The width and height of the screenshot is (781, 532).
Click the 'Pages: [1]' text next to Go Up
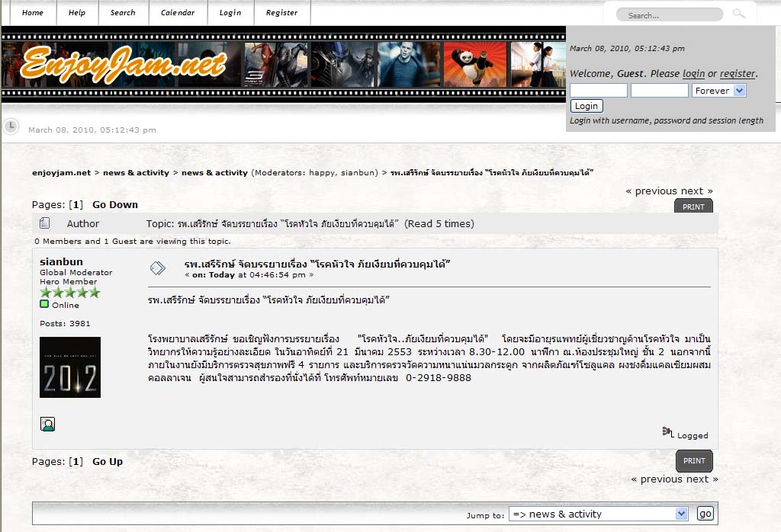click(57, 461)
